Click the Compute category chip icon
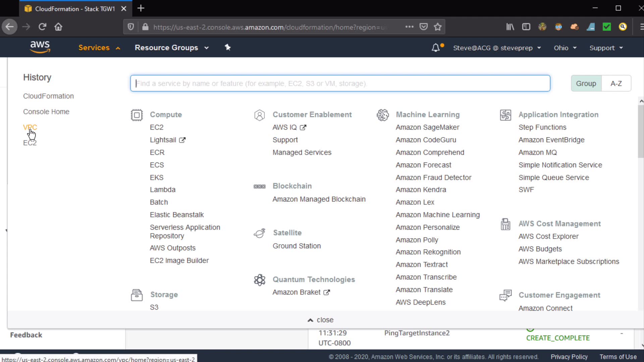644x362 pixels. pyautogui.click(x=137, y=115)
